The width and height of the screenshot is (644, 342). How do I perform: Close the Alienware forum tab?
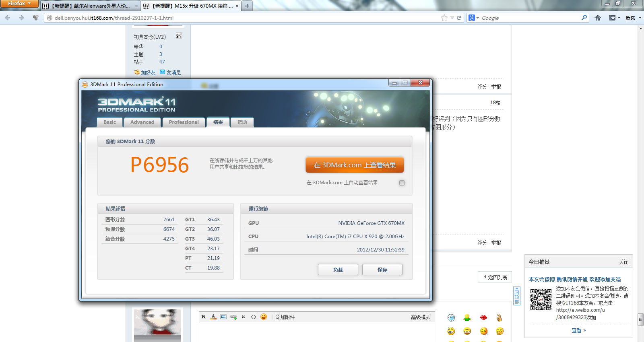136,6
